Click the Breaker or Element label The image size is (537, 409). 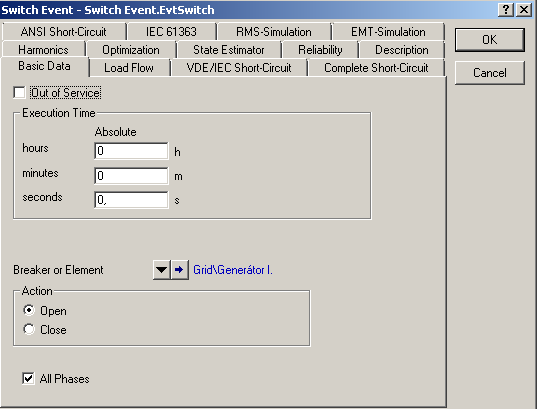(58, 270)
